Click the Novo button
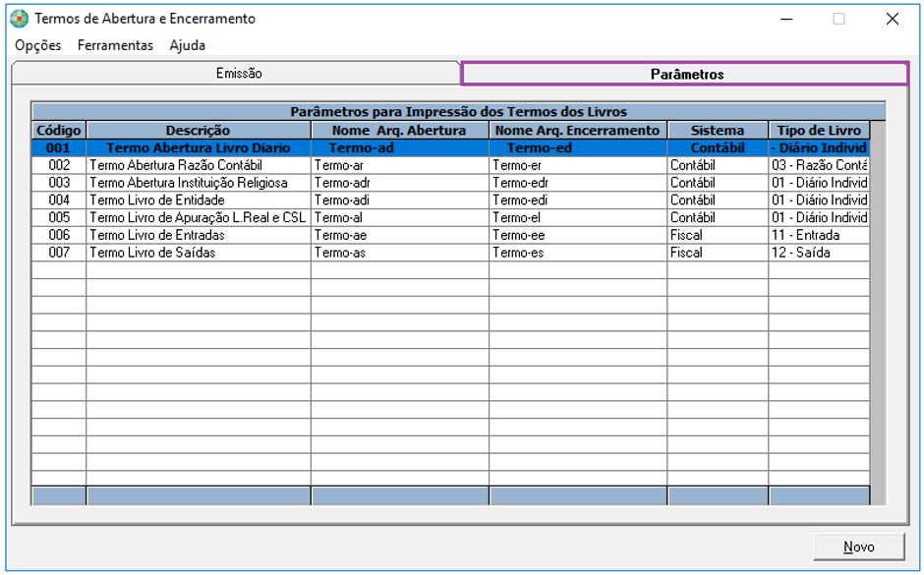Image resolution: width=924 pixels, height=575 pixels. pos(858,546)
